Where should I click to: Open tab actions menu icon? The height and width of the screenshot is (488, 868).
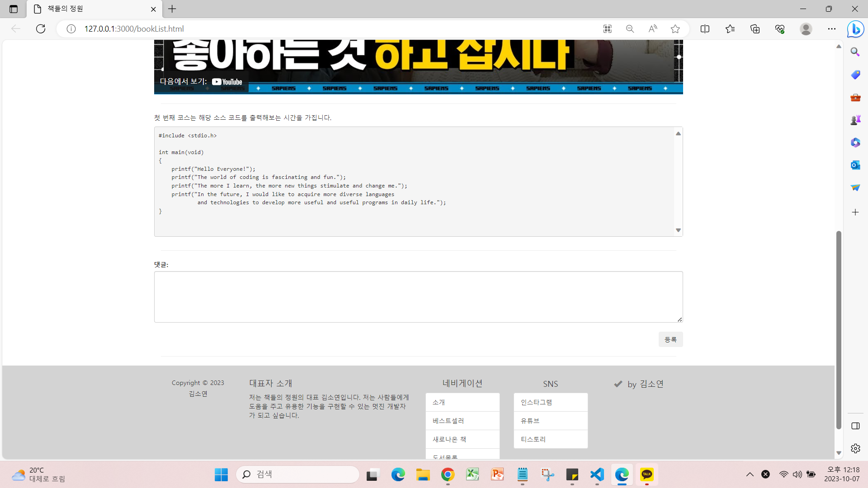14,9
